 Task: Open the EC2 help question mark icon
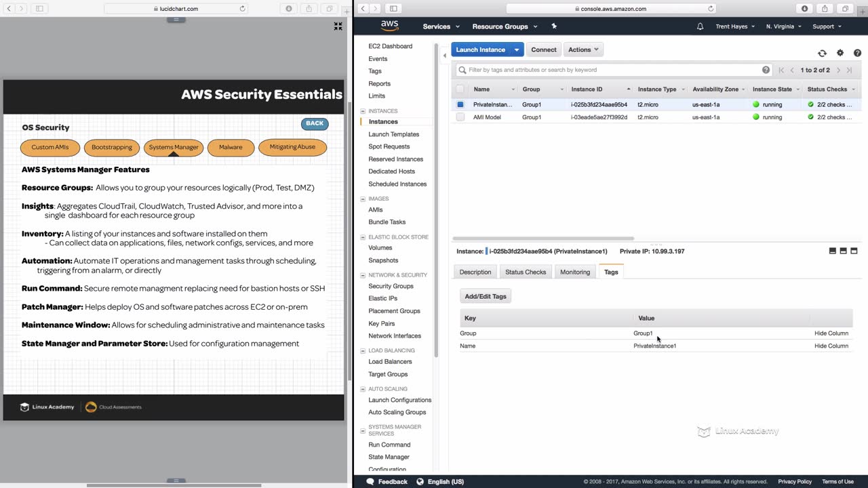857,53
